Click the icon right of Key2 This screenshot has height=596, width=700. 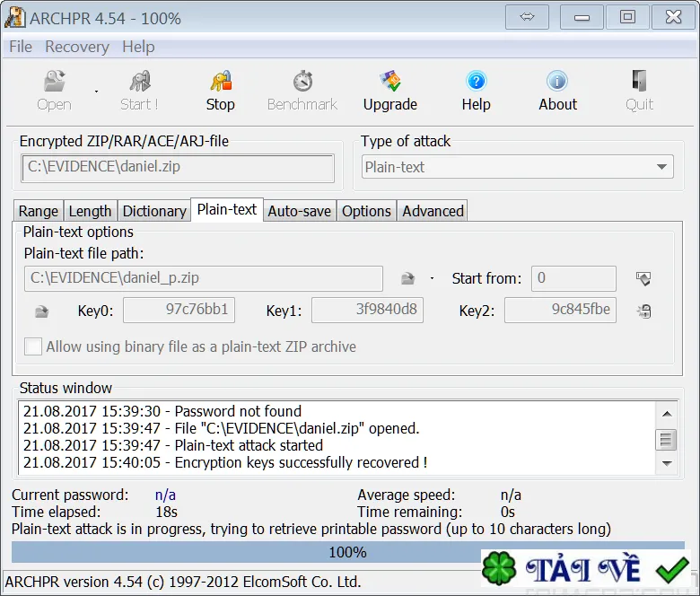click(x=643, y=311)
